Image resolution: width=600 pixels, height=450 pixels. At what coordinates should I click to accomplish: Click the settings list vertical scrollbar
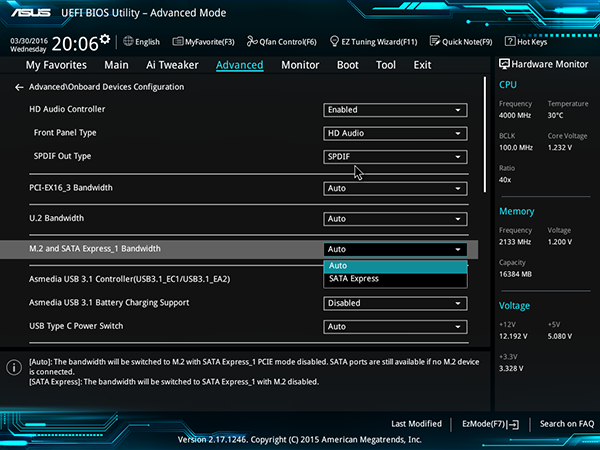(x=485, y=135)
